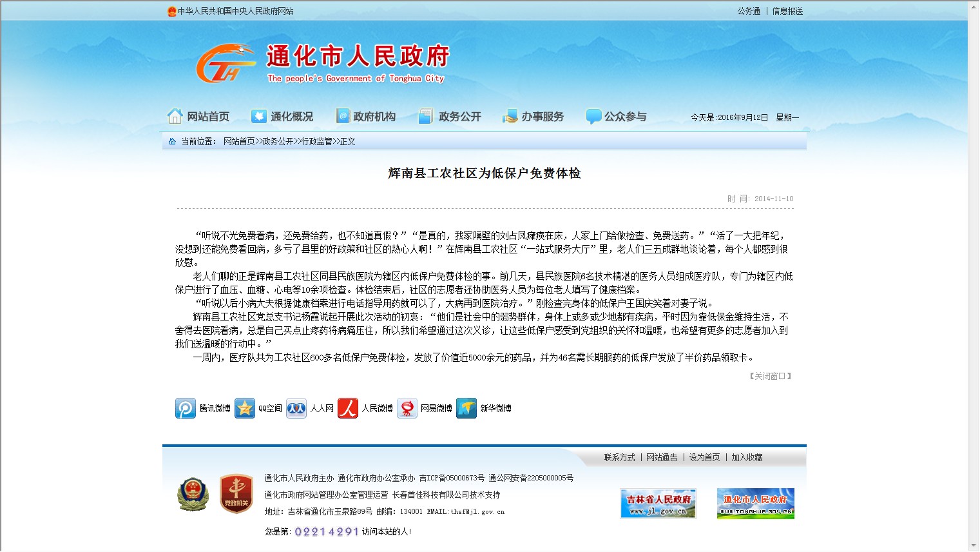Viewport: 980px width, 552px height.
Task: Open the 吉林省人民政府 banner thumbnail
Action: [658, 504]
